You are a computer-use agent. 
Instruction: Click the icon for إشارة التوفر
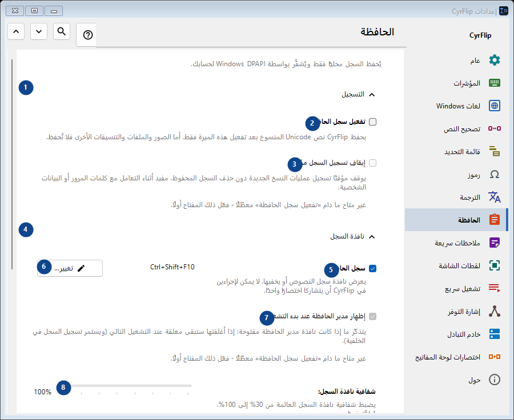tap(495, 311)
